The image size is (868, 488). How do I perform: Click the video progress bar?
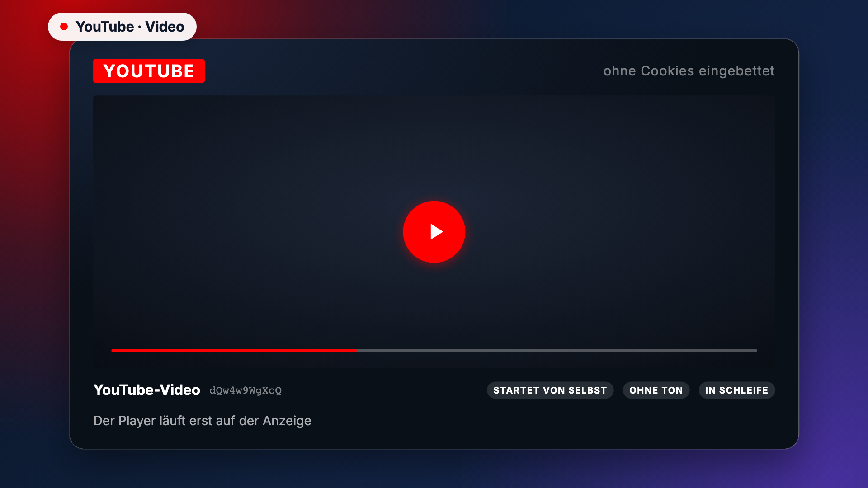click(434, 350)
